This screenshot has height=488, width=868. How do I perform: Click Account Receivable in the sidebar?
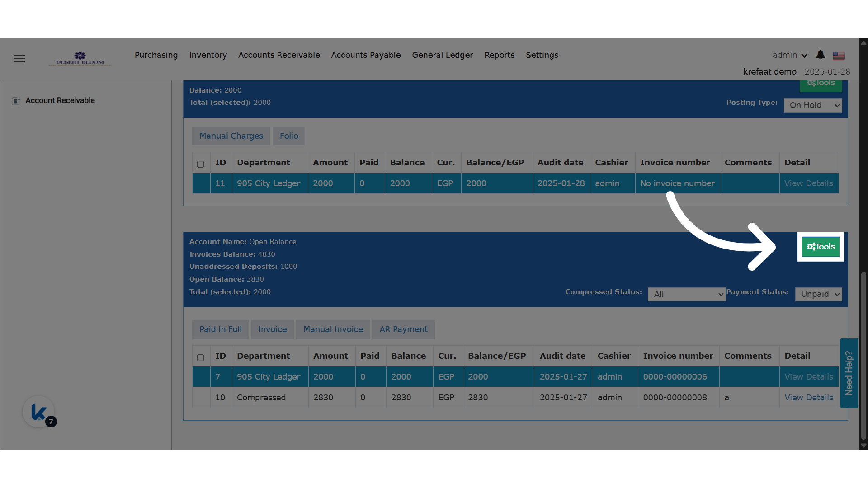click(x=60, y=101)
